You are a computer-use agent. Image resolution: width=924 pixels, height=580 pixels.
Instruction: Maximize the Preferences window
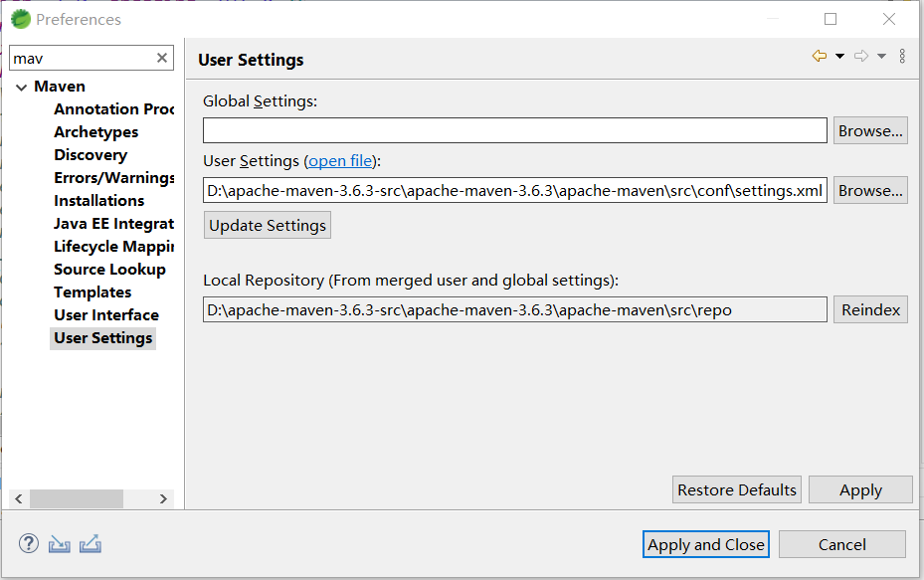[831, 19]
